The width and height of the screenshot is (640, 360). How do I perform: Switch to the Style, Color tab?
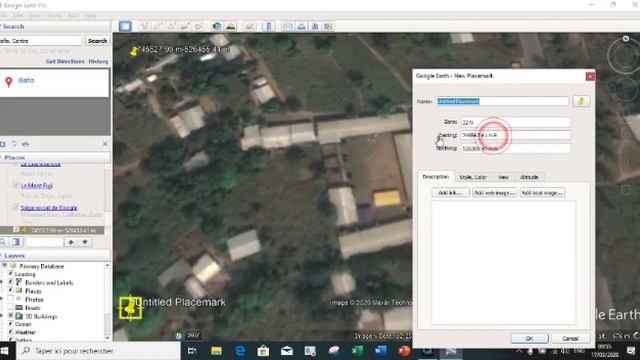click(473, 177)
